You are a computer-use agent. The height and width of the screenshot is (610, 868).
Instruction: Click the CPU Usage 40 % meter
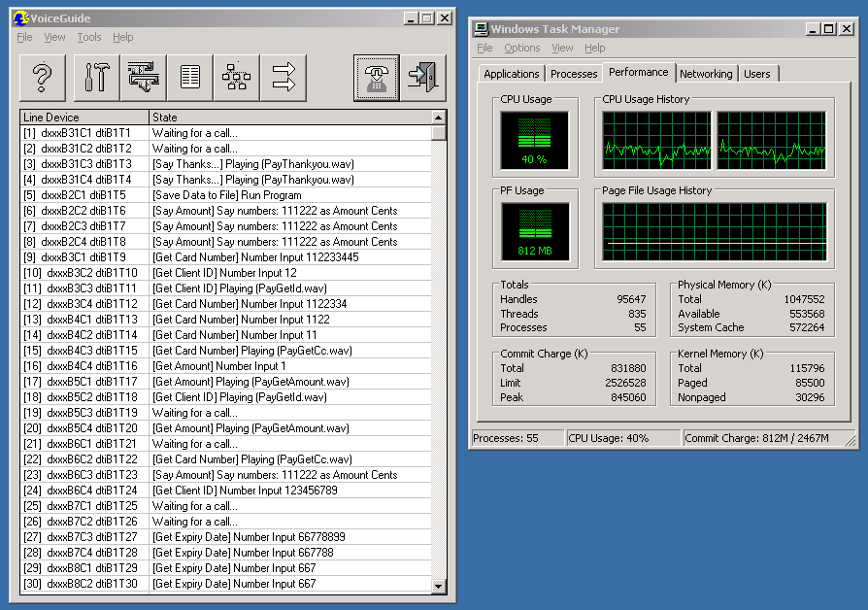click(x=534, y=140)
